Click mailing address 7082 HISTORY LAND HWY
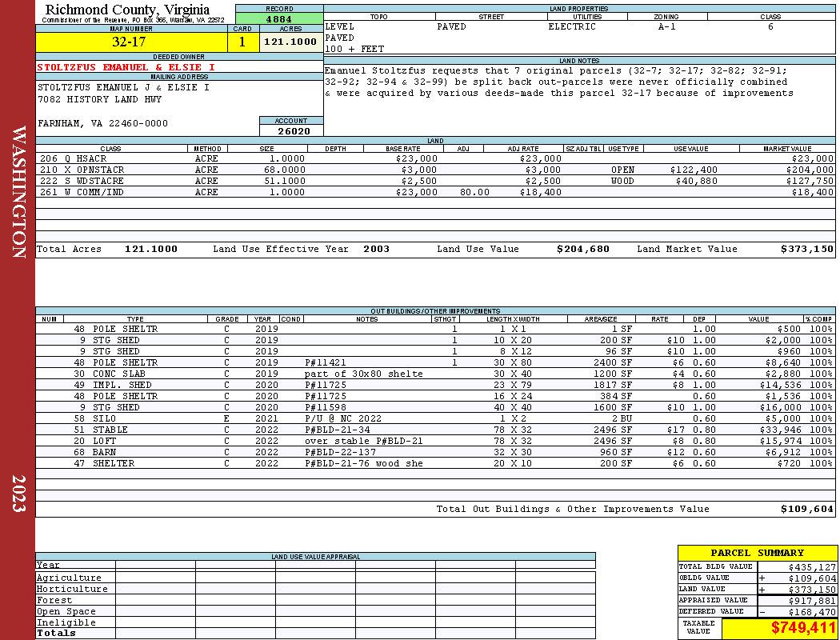The image size is (840, 640). coord(99,100)
